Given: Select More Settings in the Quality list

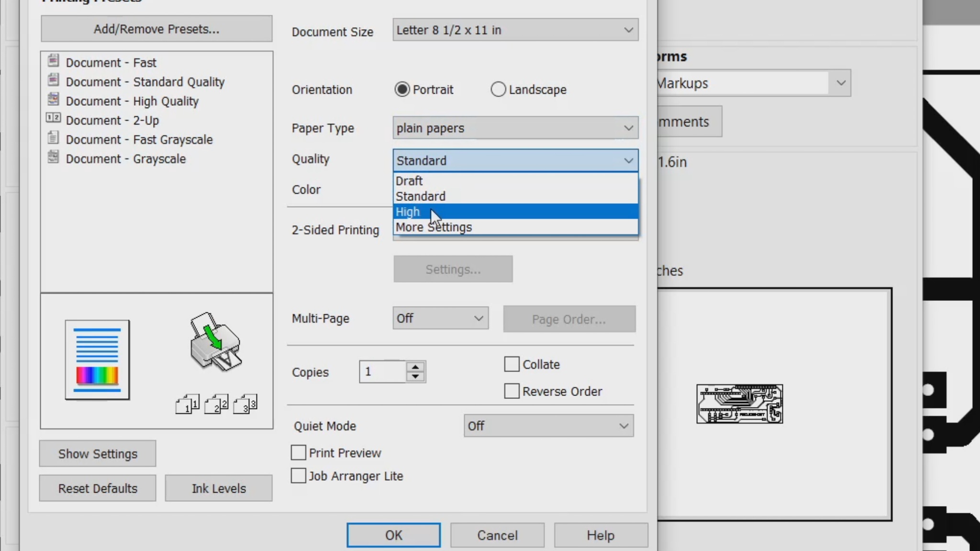Looking at the screenshot, I should 515,227.
